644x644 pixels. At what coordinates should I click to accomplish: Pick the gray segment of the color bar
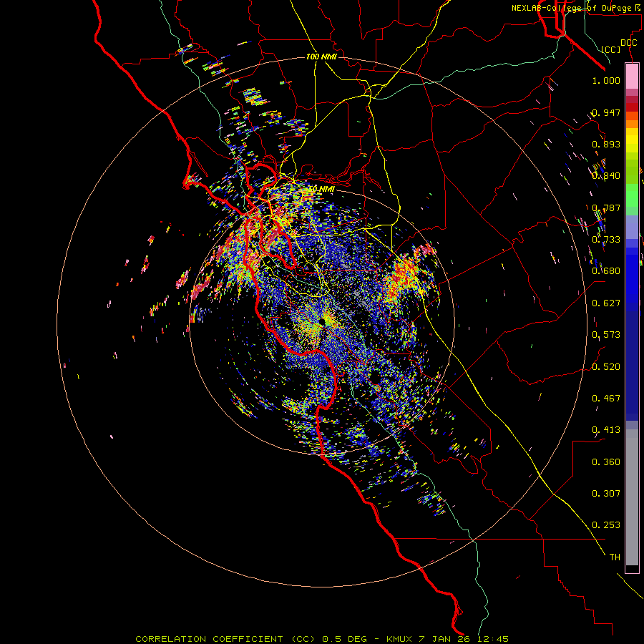632,497
